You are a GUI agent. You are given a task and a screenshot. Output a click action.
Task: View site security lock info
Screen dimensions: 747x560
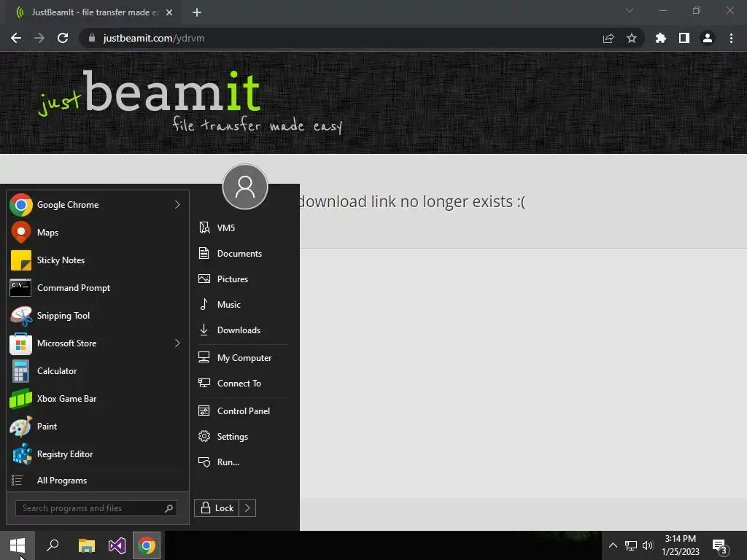point(92,38)
